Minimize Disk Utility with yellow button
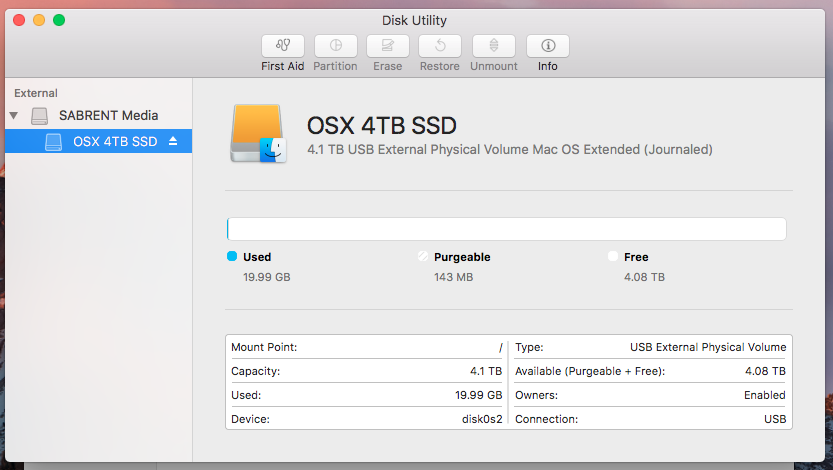The width and height of the screenshot is (833, 470). [39, 20]
